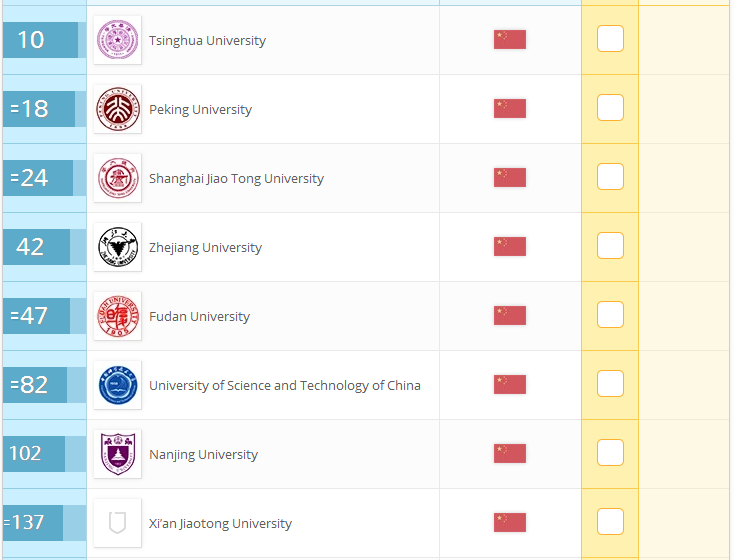The image size is (734, 560).
Task: Click the =137 rank badge
Action: coord(33,523)
